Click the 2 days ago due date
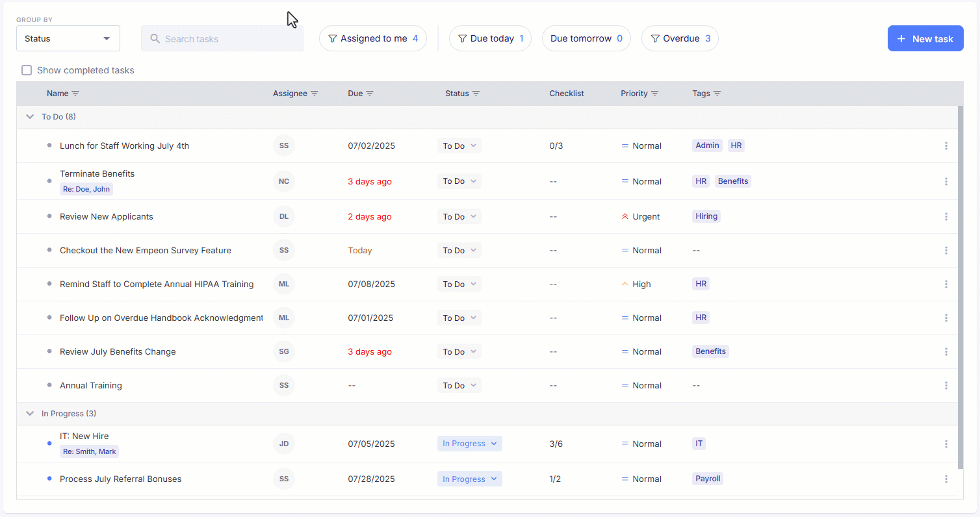 coord(370,216)
